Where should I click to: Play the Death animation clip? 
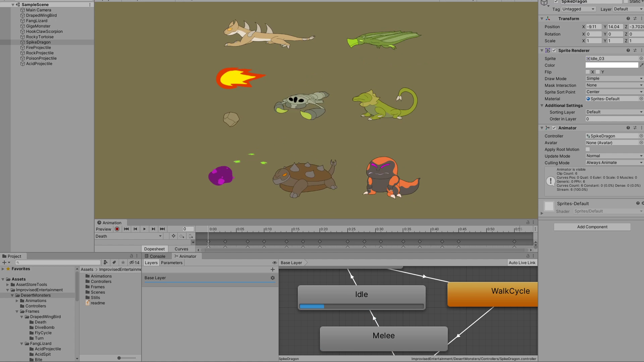(x=145, y=229)
